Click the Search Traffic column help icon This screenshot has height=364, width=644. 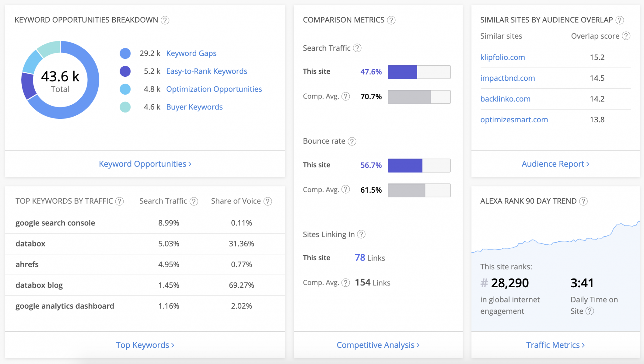(x=194, y=201)
